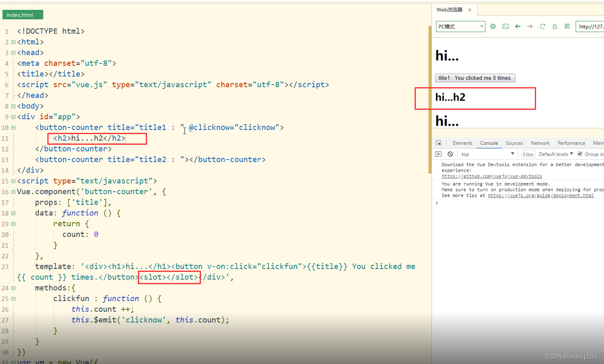Click the <slot></slot> code in the template
The height and width of the screenshot is (364, 604).
pos(169,277)
